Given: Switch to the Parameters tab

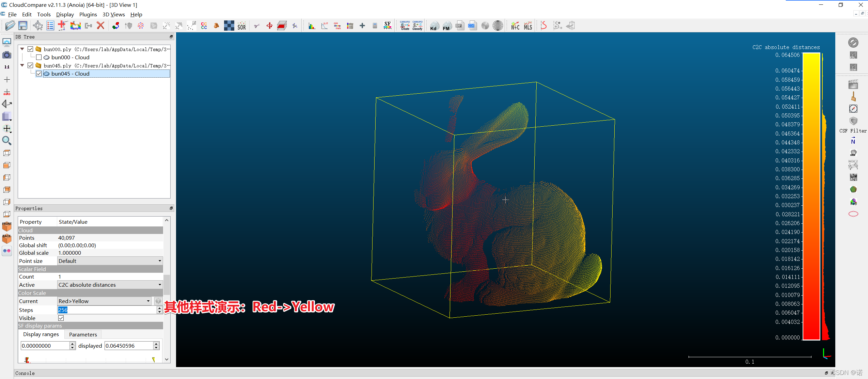Looking at the screenshot, I should pyautogui.click(x=83, y=334).
